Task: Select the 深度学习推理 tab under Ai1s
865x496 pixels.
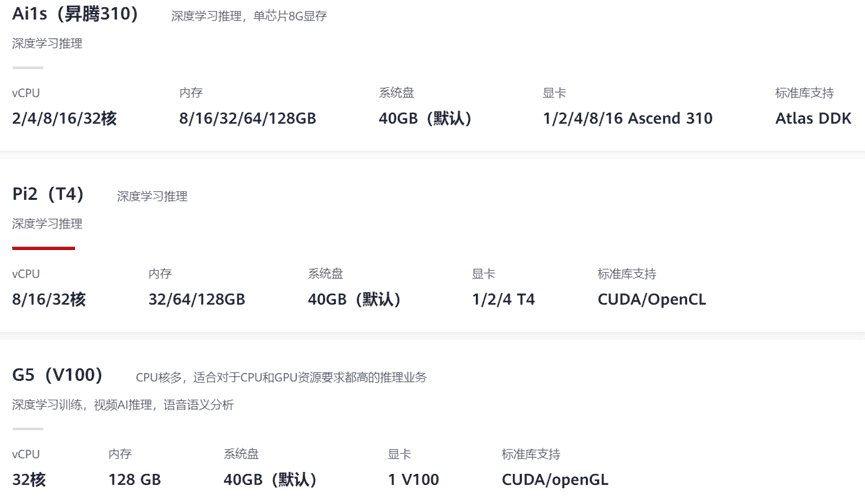Action: point(47,44)
